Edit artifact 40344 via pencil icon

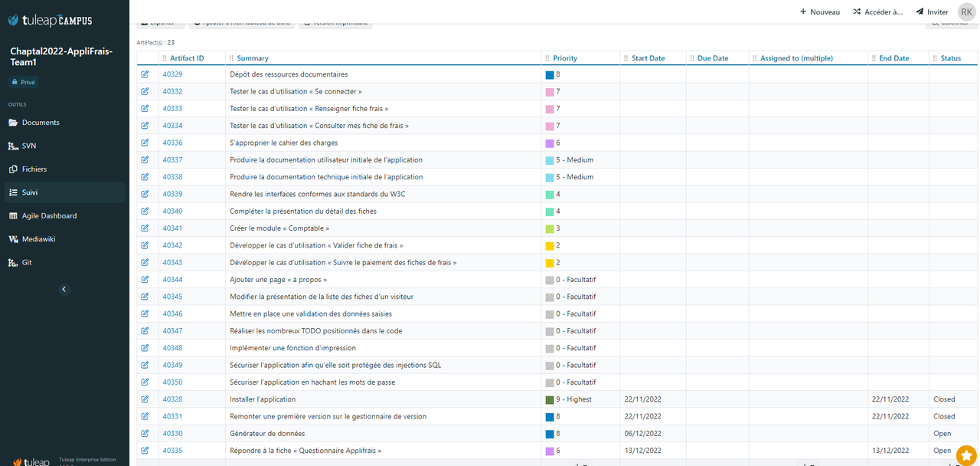145,280
